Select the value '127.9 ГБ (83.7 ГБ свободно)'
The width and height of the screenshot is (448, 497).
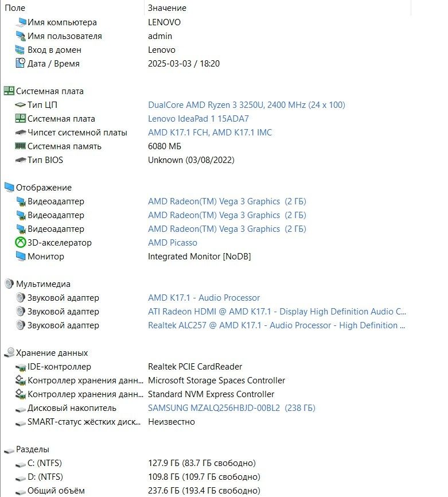pos(202,463)
